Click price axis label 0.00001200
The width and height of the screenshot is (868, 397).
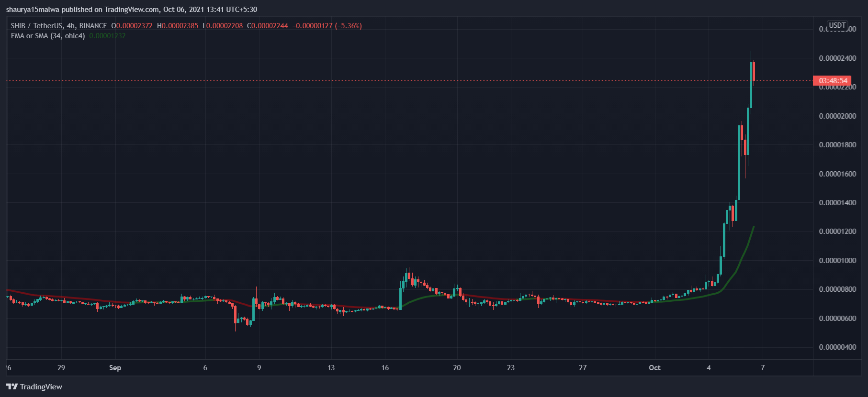(837, 232)
